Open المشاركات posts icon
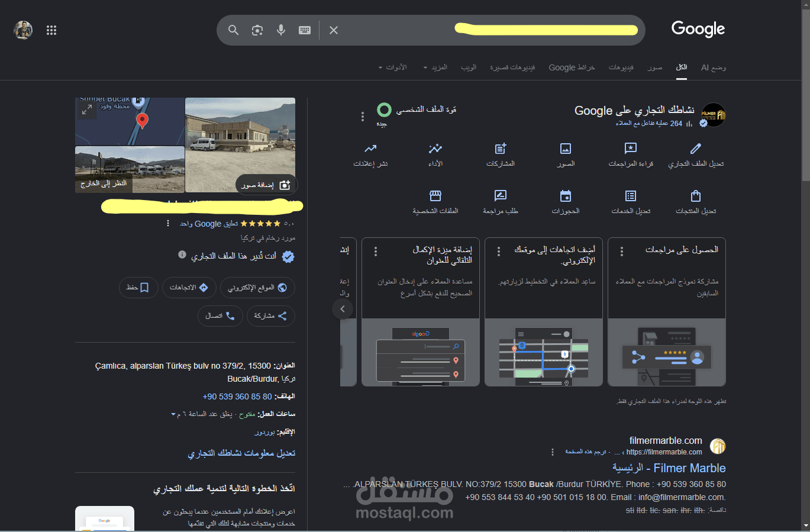 [501, 149]
